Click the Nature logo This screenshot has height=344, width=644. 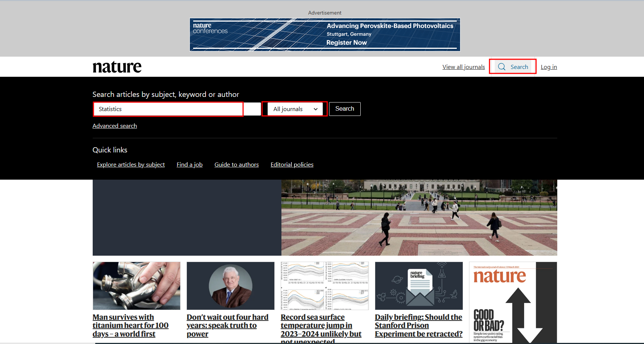tap(117, 67)
